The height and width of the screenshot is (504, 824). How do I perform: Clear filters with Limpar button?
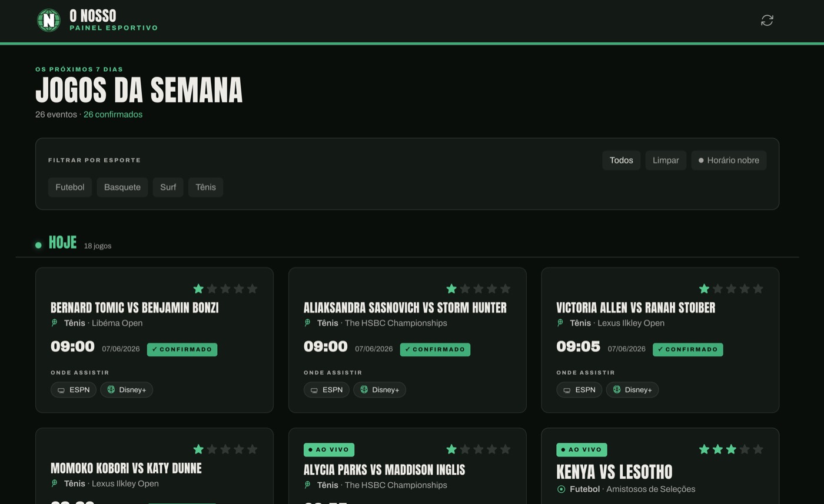click(x=666, y=160)
